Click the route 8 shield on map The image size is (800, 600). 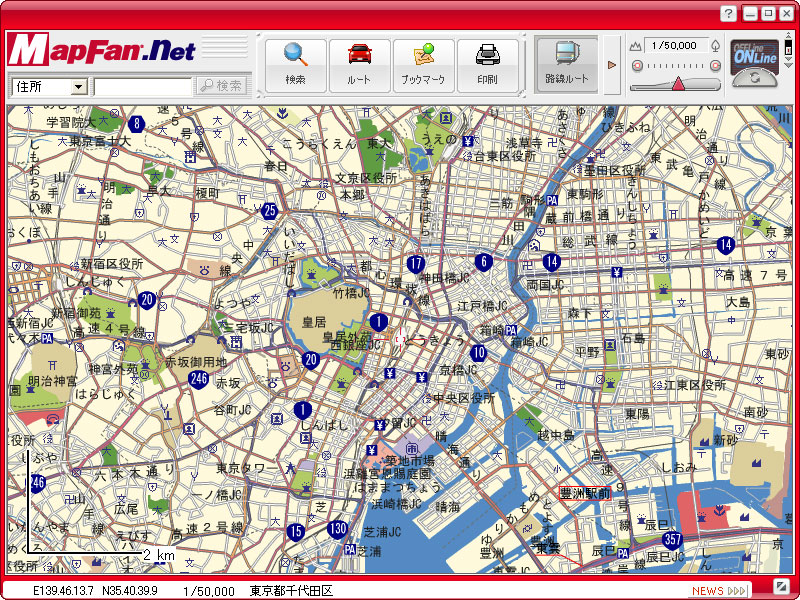pyautogui.click(x=136, y=123)
